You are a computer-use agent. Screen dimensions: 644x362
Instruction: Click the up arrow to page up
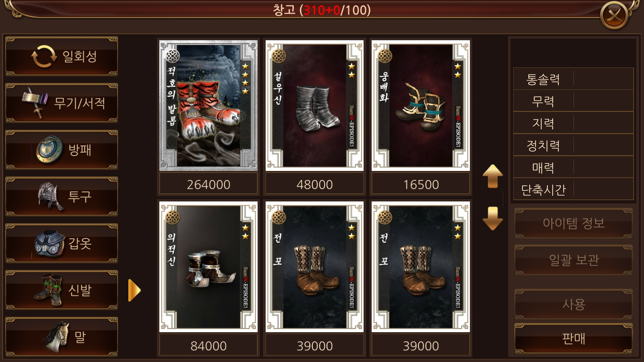pyautogui.click(x=492, y=176)
